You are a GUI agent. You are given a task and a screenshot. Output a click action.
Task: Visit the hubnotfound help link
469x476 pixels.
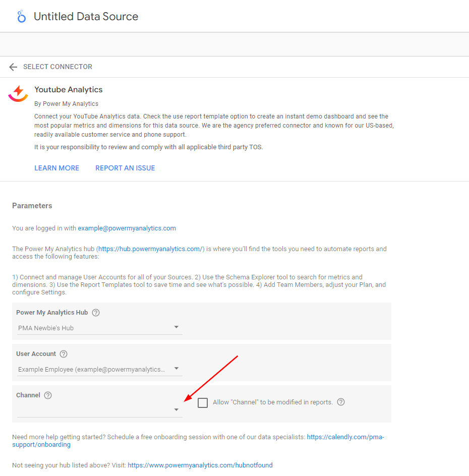point(200,465)
